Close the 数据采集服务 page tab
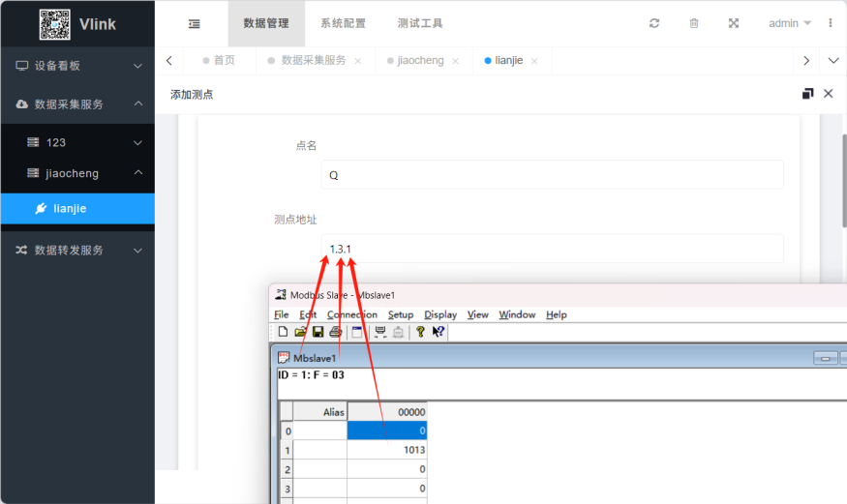The image size is (847, 504). (357, 61)
